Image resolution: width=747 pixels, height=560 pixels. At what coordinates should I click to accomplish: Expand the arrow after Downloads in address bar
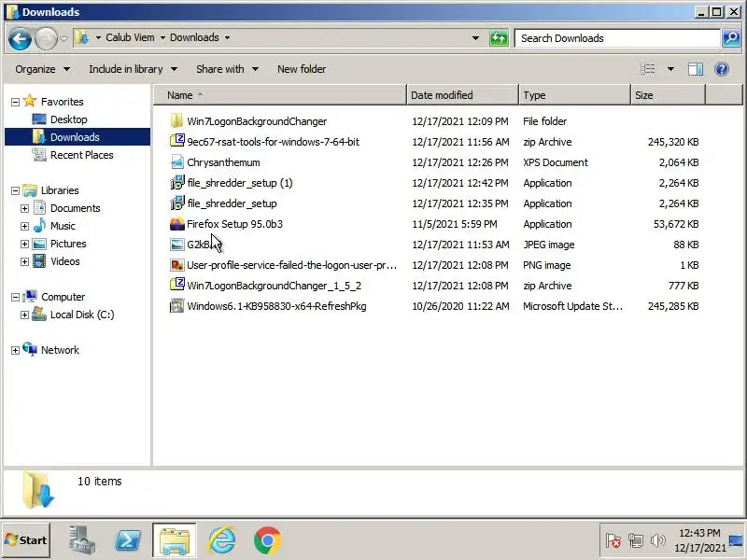(x=227, y=37)
